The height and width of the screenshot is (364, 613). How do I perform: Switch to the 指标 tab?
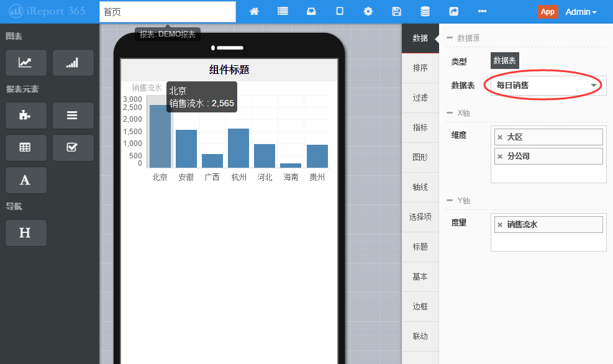420,127
